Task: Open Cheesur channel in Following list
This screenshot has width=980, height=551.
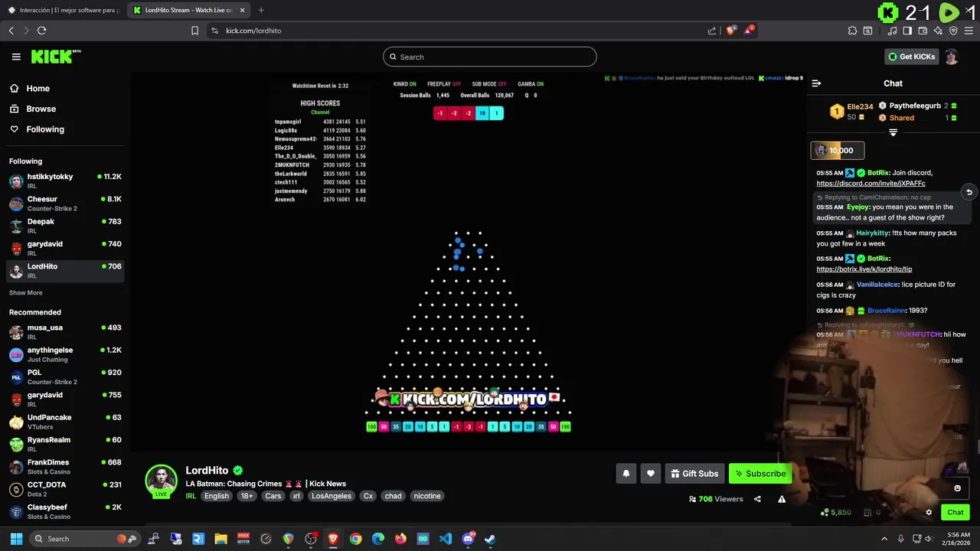Action: pyautogui.click(x=65, y=204)
